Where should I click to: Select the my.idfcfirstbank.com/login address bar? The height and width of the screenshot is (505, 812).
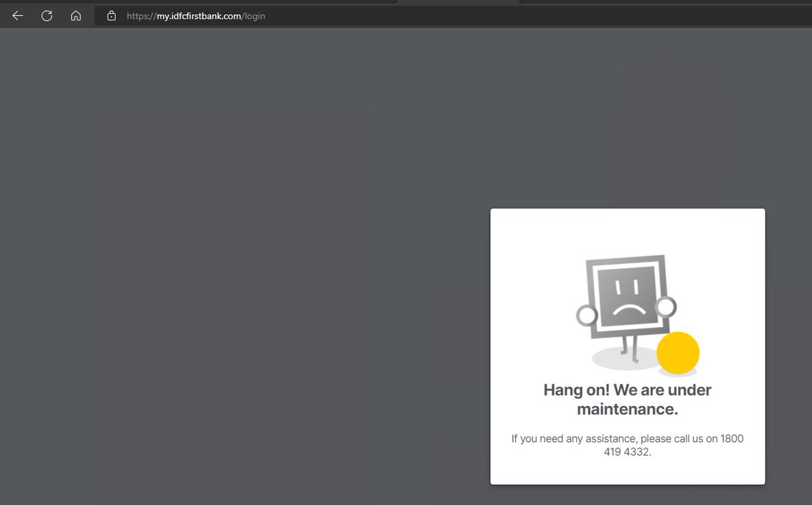tap(452, 16)
